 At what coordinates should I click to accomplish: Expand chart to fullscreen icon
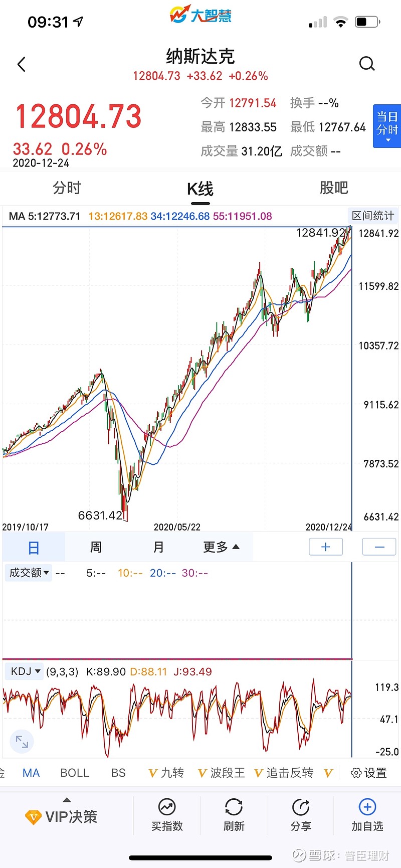coord(22,742)
